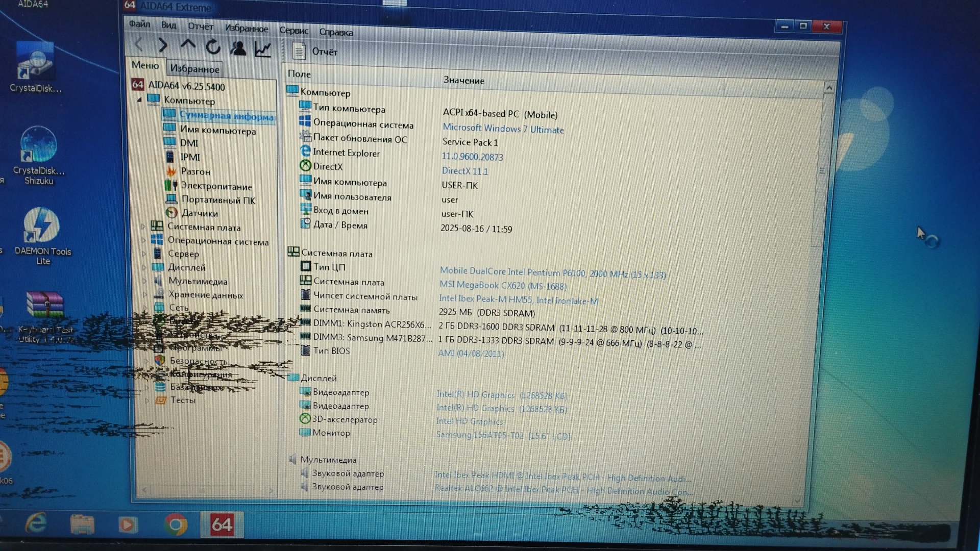Open Chrome from the taskbar

[175, 524]
